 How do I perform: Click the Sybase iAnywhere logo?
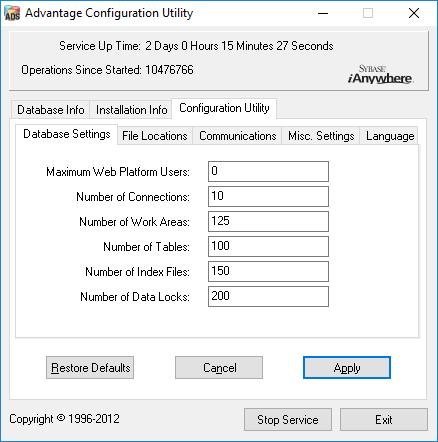coord(380,75)
